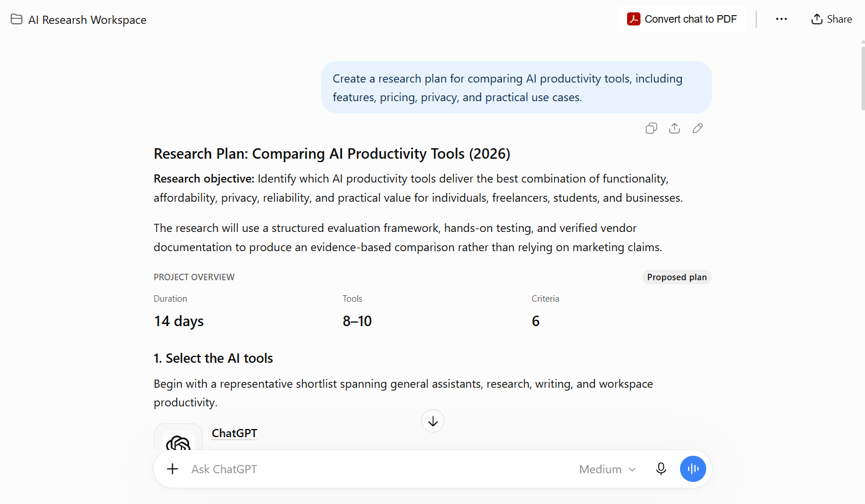The width and height of the screenshot is (865, 504).
Task: Click the ChatGPT logo thumbnail
Action: coord(178,438)
